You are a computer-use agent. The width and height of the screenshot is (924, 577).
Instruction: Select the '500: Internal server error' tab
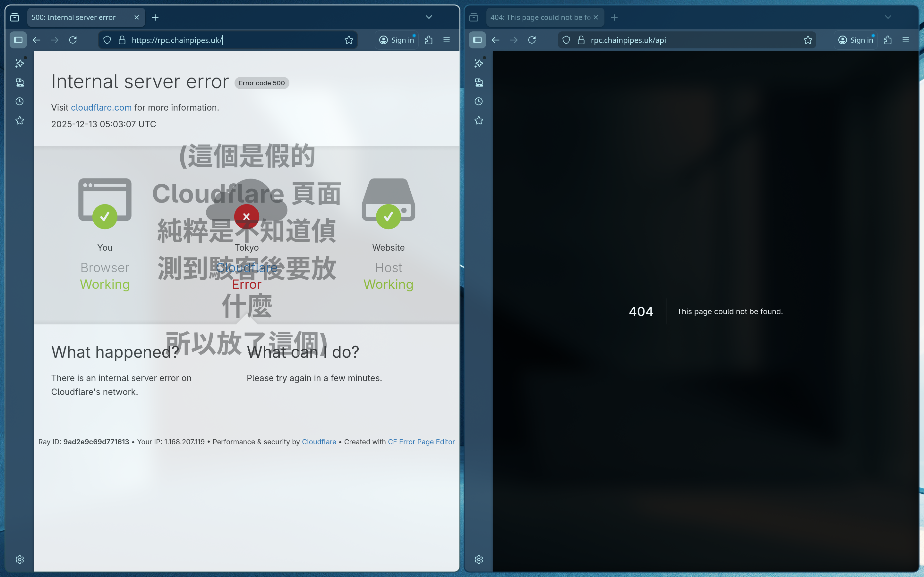point(74,18)
